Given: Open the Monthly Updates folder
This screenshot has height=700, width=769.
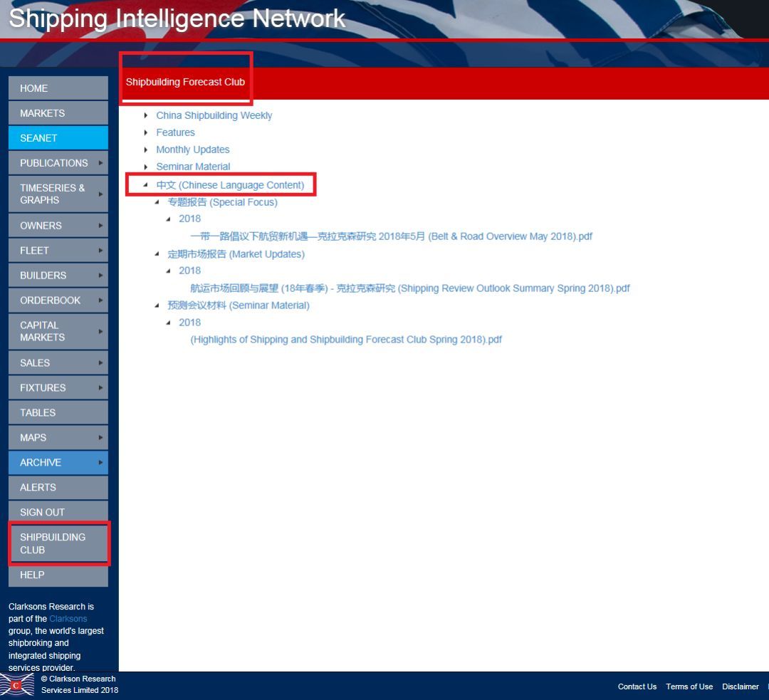Looking at the screenshot, I should click(x=193, y=150).
